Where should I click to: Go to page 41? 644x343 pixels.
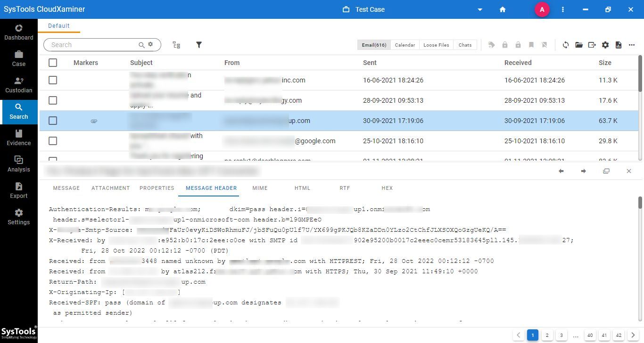604,335
